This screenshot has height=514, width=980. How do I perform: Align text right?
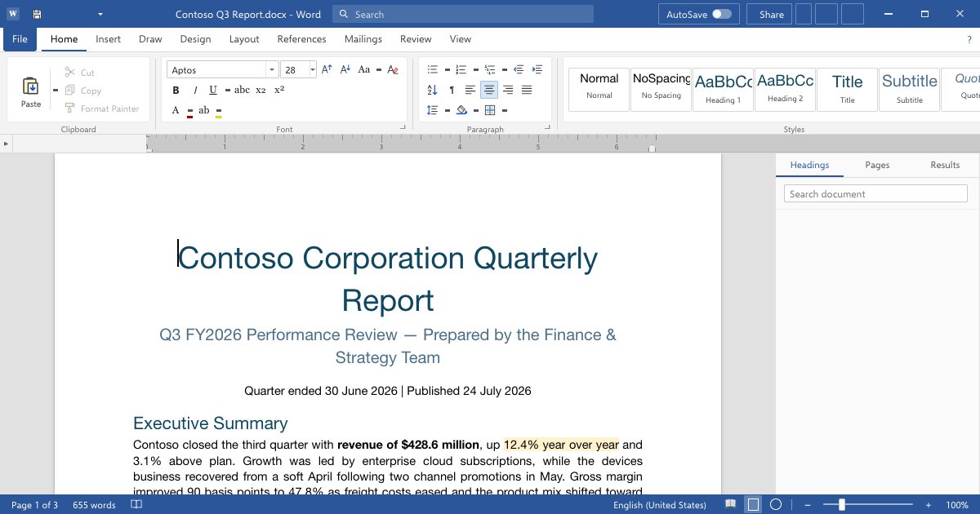(x=508, y=90)
